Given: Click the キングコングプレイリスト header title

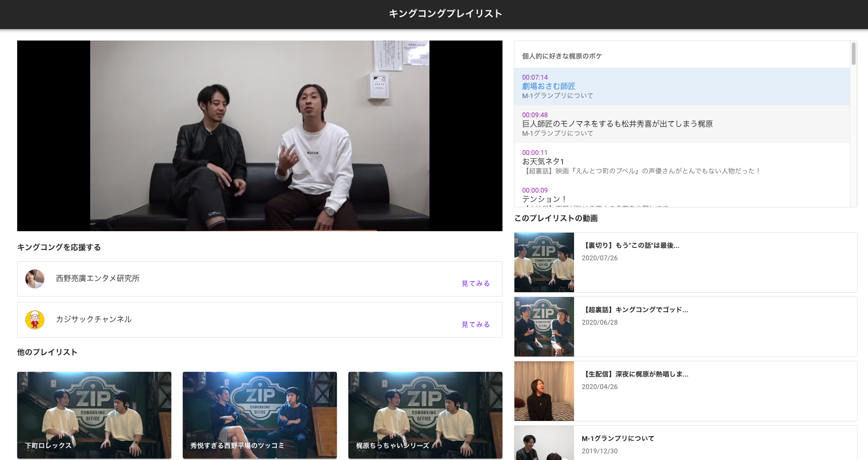Looking at the screenshot, I should (x=445, y=14).
